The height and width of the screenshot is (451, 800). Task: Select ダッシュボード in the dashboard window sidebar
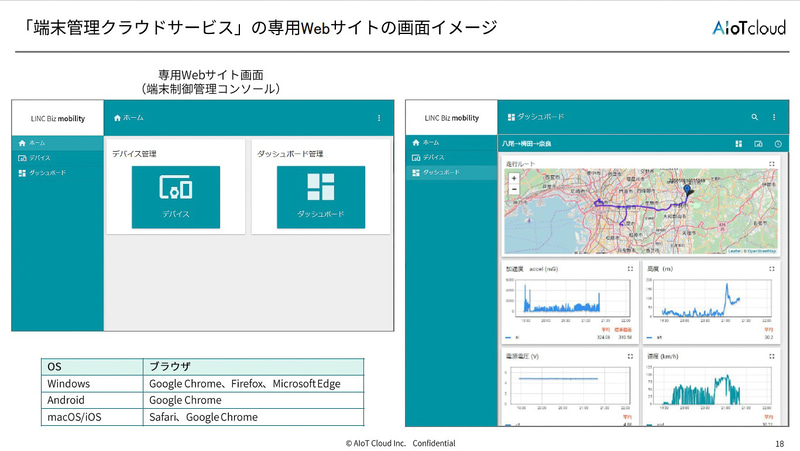[x=452, y=172]
